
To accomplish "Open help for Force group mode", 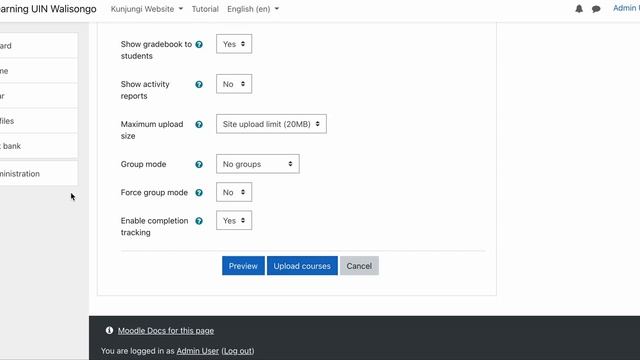I will [199, 193].
